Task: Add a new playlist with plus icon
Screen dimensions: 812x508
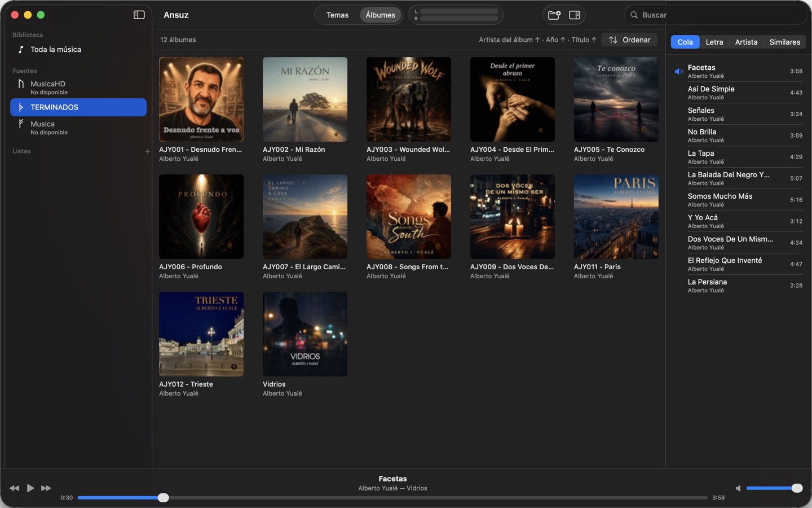Action: coord(147,151)
